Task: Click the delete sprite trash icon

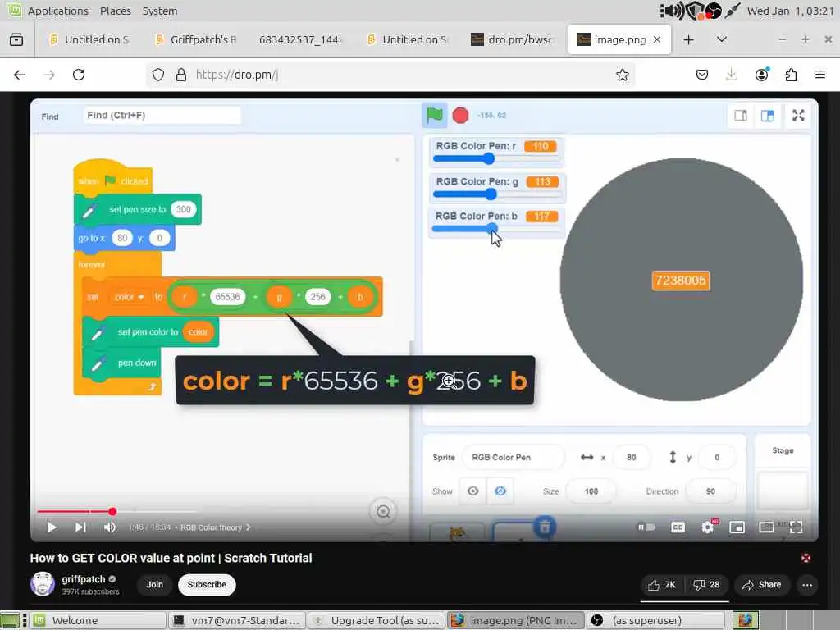Action: tap(545, 527)
